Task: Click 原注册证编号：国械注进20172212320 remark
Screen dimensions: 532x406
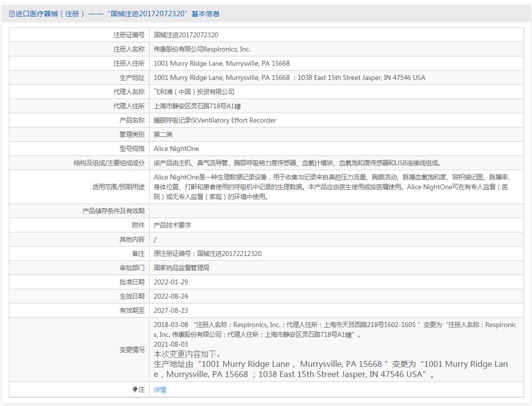Action: [207, 254]
